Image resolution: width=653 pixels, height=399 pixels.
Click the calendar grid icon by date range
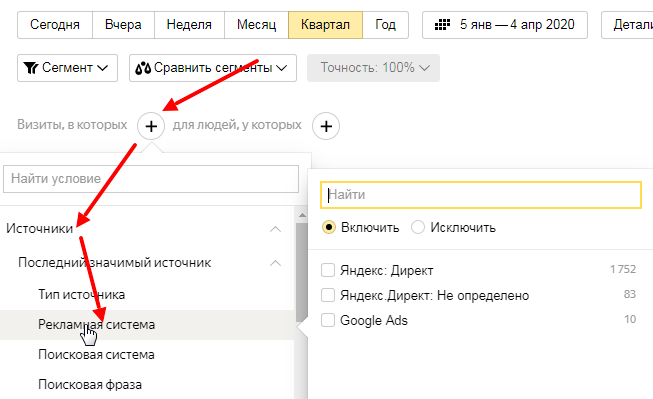(x=442, y=25)
